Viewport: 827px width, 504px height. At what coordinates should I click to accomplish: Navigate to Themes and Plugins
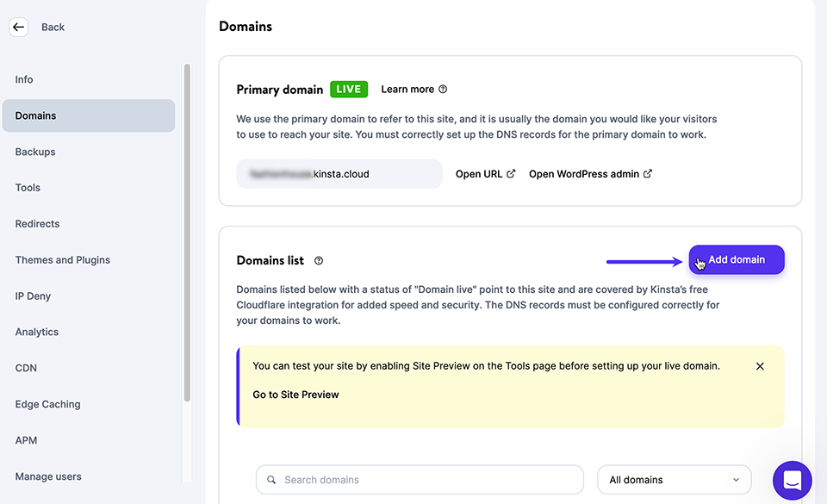[x=62, y=260]
